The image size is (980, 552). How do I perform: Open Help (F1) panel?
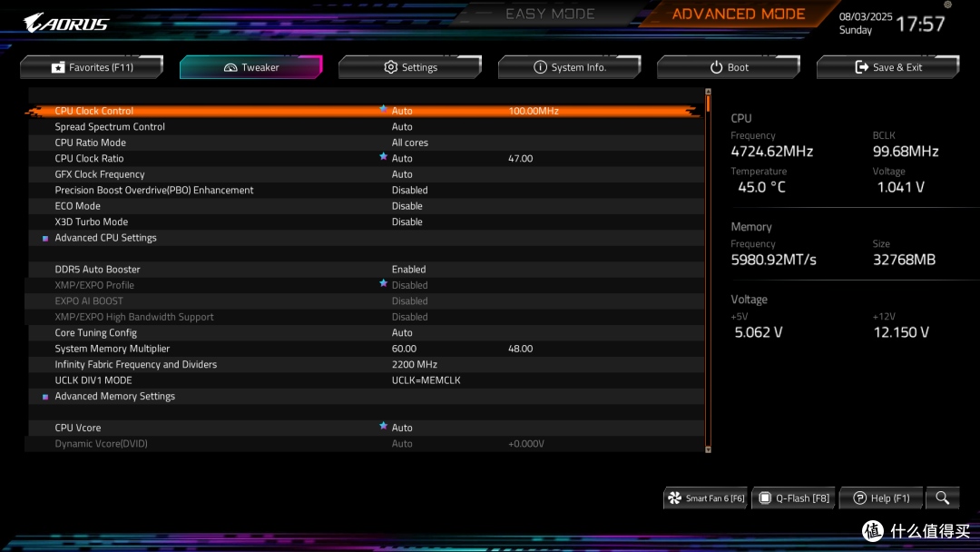881,498
